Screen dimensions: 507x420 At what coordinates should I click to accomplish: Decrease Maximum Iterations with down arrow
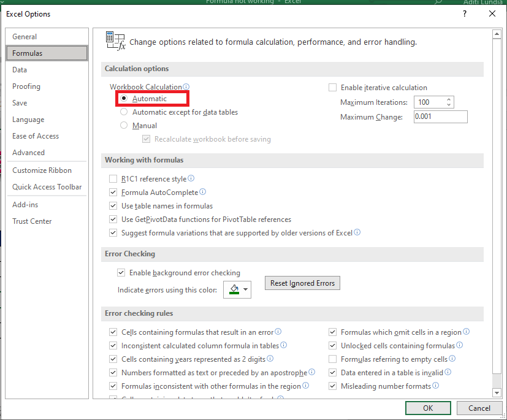[449, 104]
